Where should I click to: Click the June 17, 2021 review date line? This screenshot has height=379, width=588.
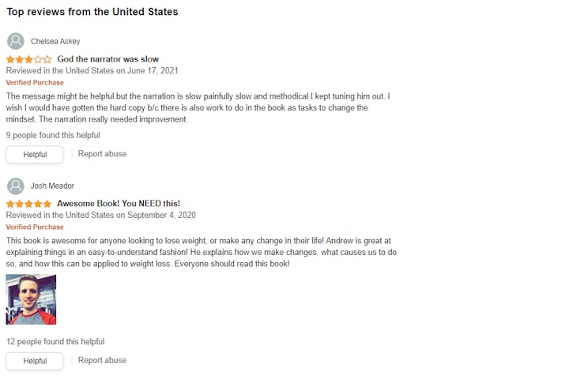pos(92,70)
